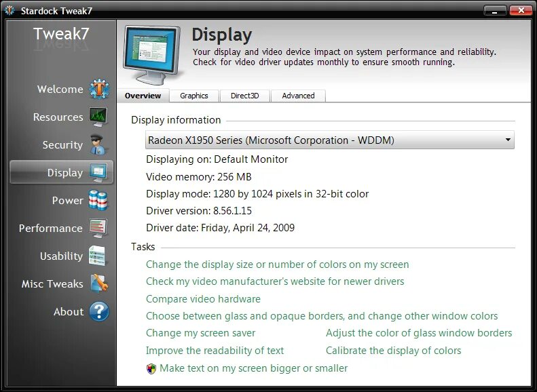Click the Usability checklist icon

98,256
